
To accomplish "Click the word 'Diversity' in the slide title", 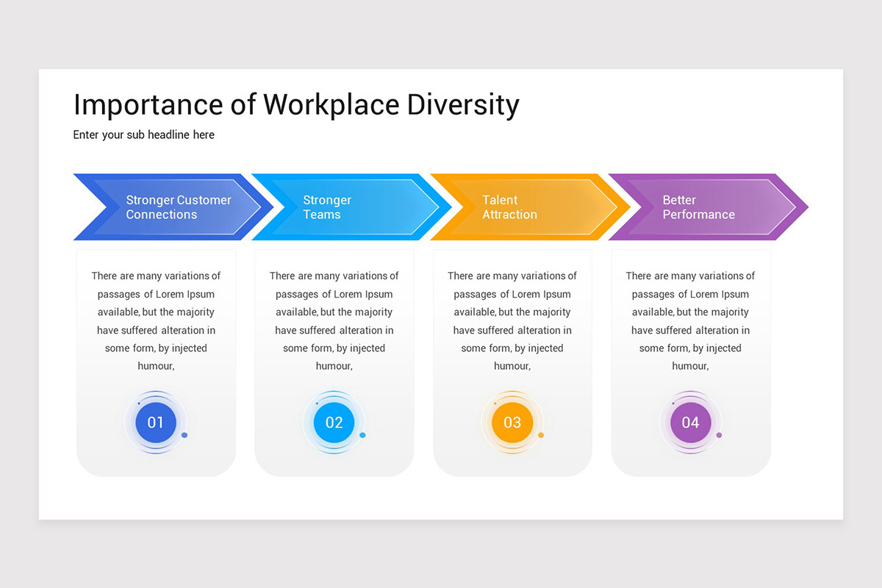I will click(x=464, y=105).
